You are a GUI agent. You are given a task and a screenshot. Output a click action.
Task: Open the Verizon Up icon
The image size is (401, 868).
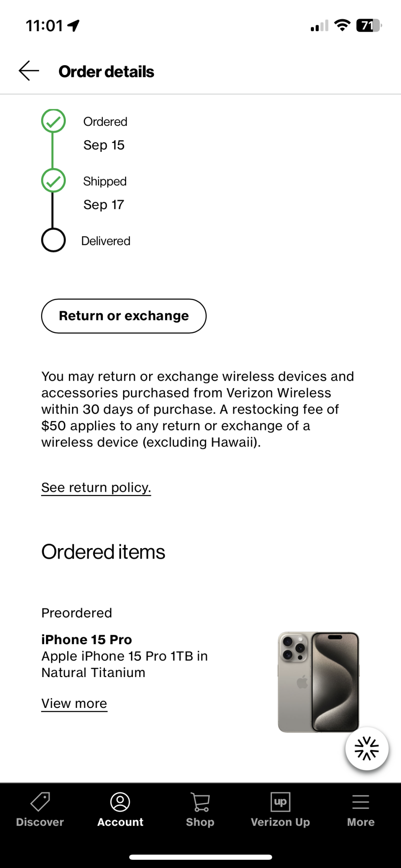pyautogui.click(x=280, y=802)
